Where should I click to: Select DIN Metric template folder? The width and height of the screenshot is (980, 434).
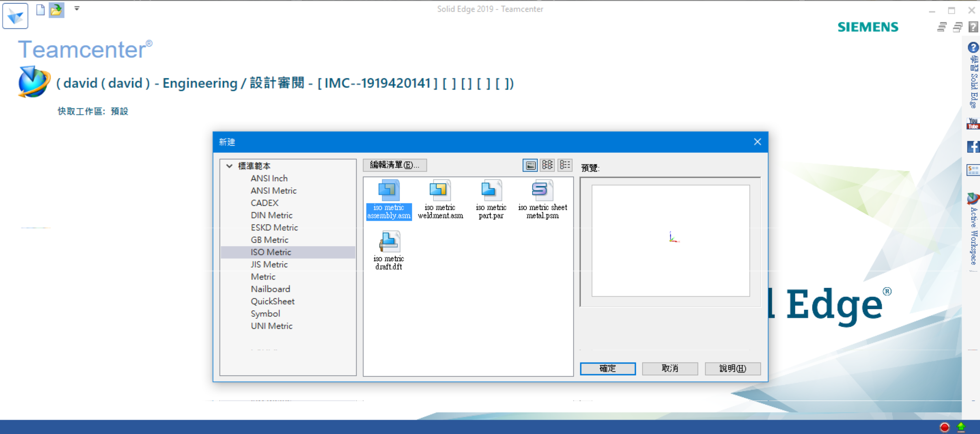[x=271, y=215]
